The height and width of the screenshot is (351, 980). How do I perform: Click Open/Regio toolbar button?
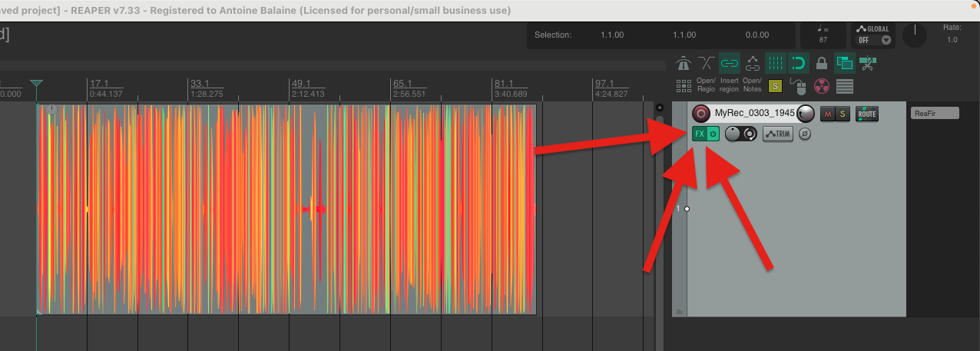click(x=706, y=85)
